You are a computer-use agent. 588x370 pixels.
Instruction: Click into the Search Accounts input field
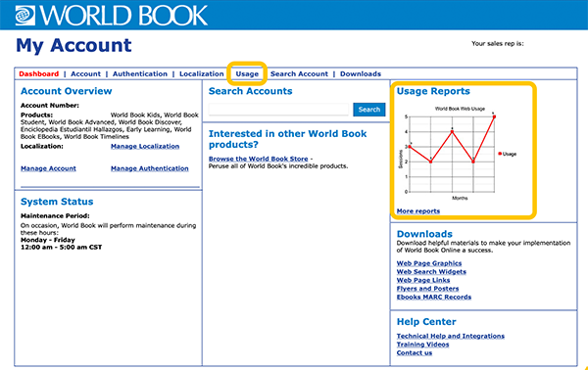point(278,110)
